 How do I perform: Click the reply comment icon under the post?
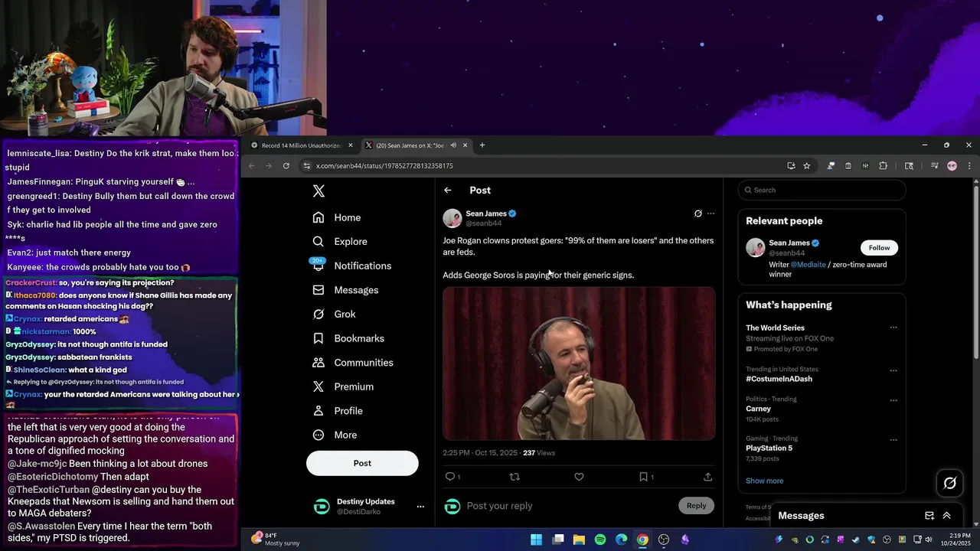tap(450, 477)
